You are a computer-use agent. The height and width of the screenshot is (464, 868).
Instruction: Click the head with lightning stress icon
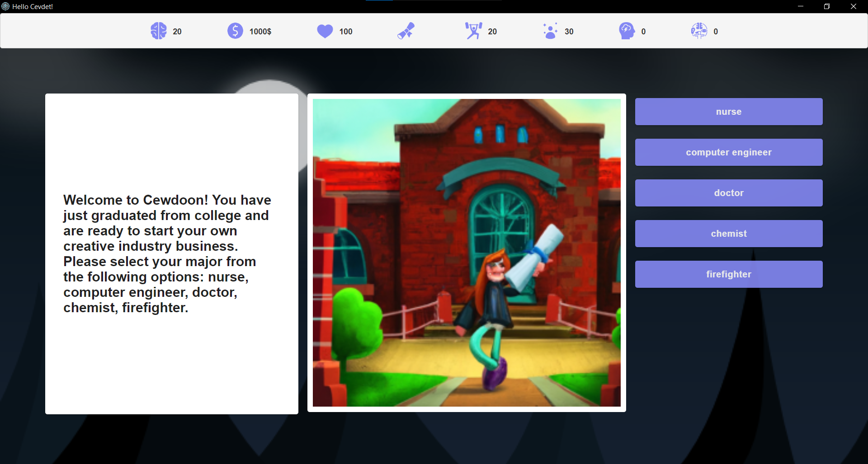click(x=627, y=31)
